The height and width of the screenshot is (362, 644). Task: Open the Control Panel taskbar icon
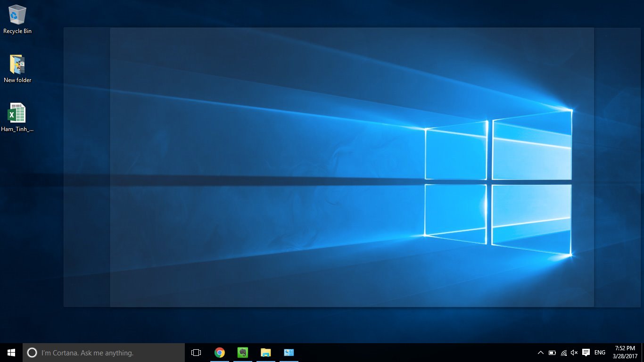click(x=289, y=352)
